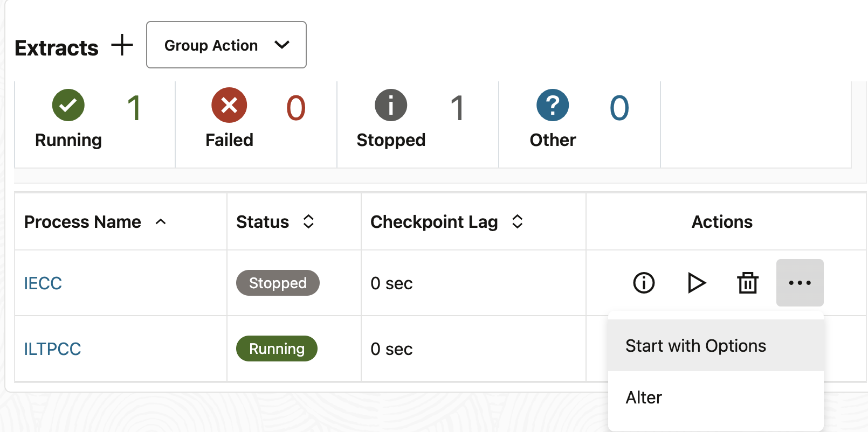Image resolution: width=868 pixels, height=432 pixels.
Task: Toggle sort order on the Status column
Action: tap(308, 221)
